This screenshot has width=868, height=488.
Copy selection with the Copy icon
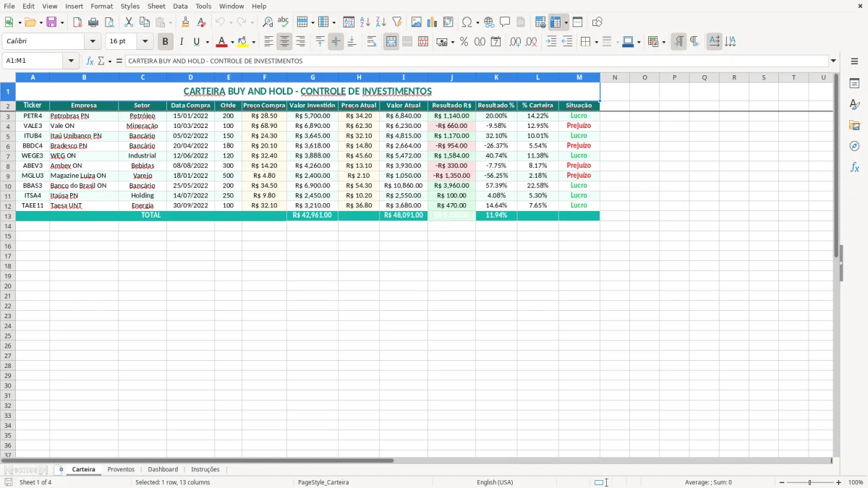[144, 22]
